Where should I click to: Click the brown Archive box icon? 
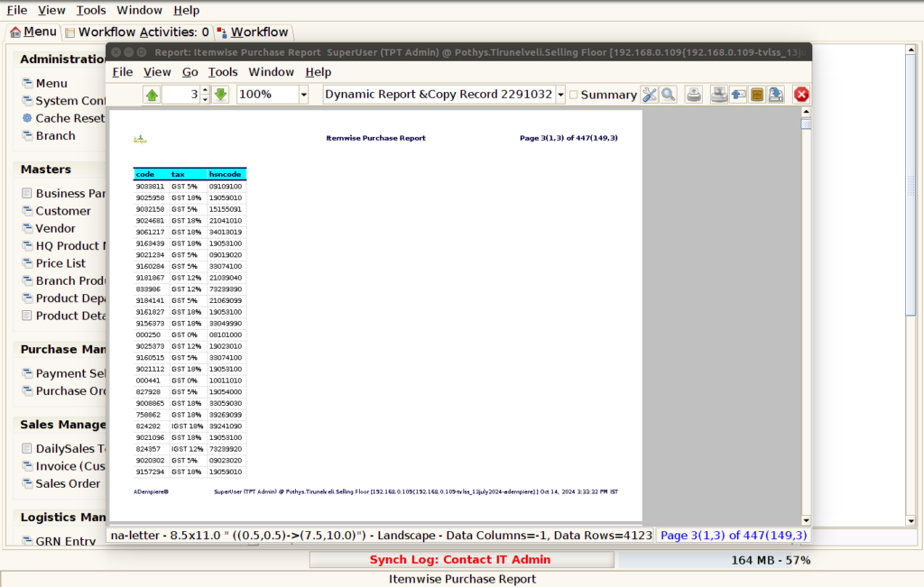tap(757, 95)
